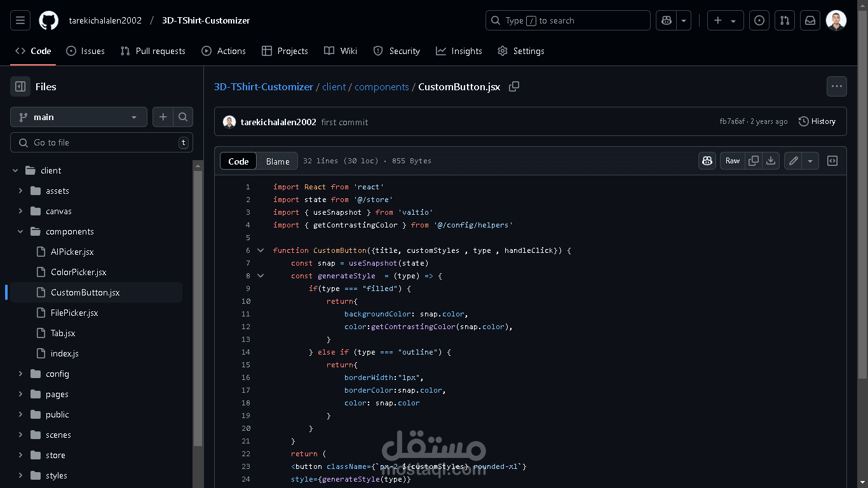868x488 pixels.
Task: Open the file search magnifier button
Action: coord(183,117)
